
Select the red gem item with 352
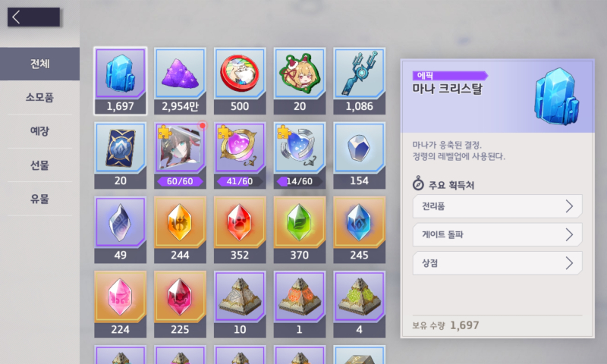click(240, 230)
